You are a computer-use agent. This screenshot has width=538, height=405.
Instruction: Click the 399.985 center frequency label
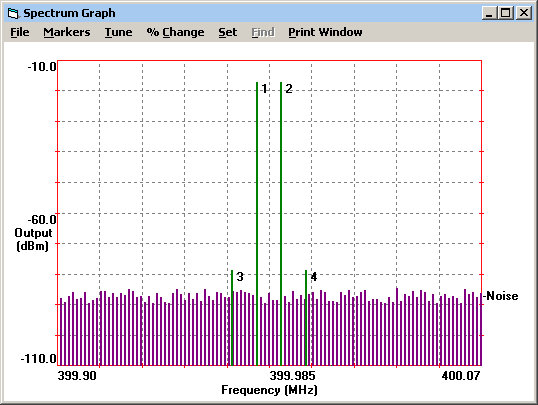(x=292, y=375)
